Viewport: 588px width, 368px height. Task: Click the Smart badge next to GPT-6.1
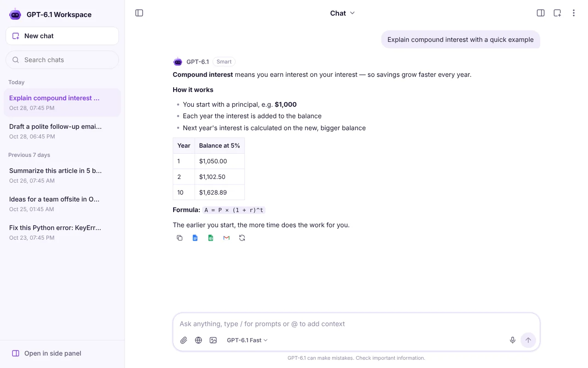coord(224,62)
